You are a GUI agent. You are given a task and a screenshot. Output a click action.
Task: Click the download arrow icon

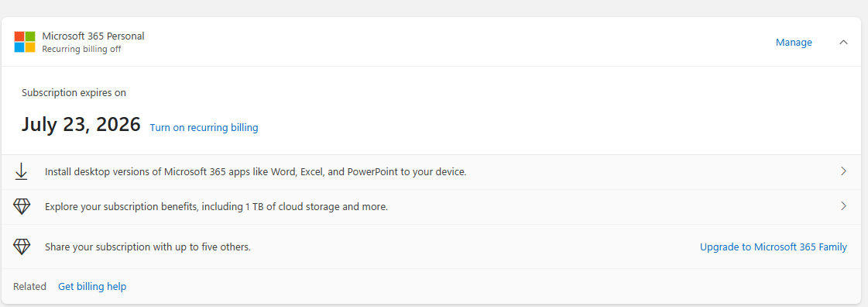21,172
